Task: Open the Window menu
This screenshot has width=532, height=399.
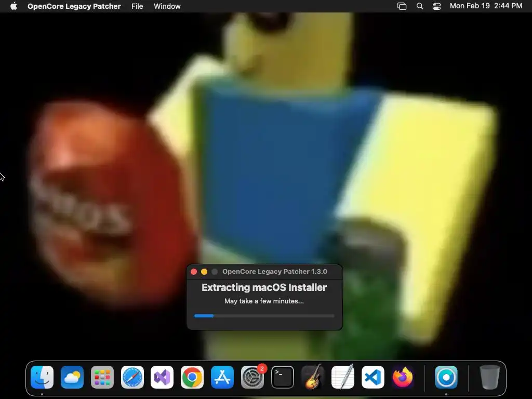Action: [x=167, y=6]
